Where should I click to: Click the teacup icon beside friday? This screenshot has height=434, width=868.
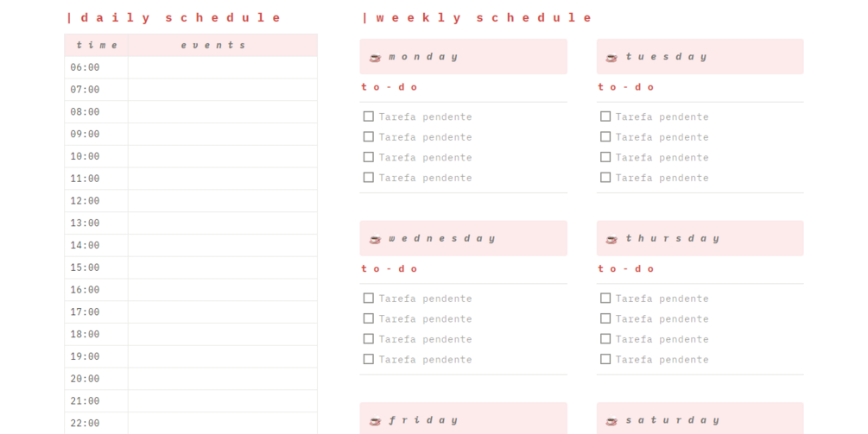pyautogui.click(x=375, y=421)
